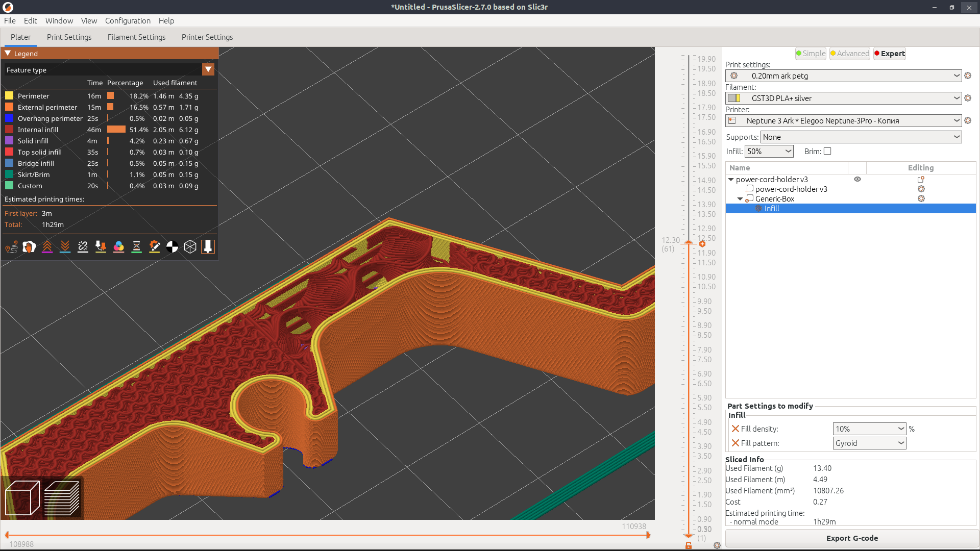Open Edit menu
The width and height of the screenshot is (980, 551).
click(30, 20)
